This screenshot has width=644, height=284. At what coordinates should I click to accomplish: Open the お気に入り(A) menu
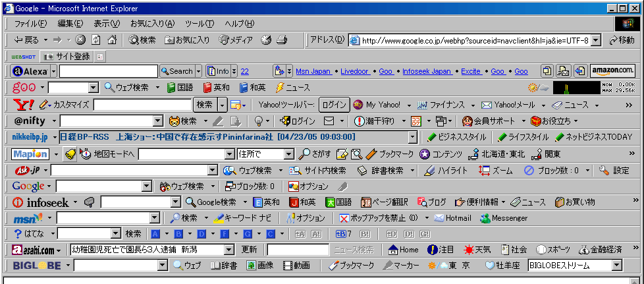point(152,24)
